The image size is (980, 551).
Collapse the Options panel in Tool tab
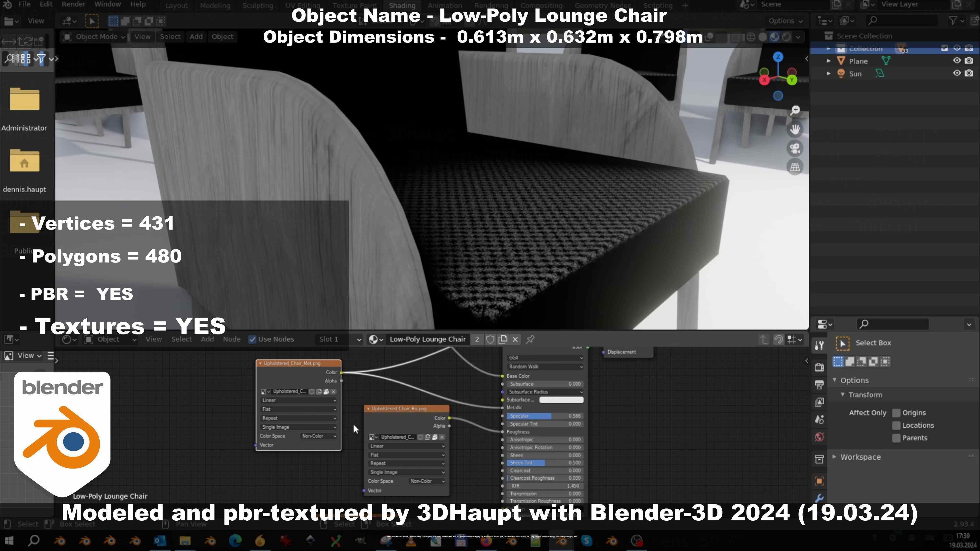pyautogui.click(x=834, y=380)
